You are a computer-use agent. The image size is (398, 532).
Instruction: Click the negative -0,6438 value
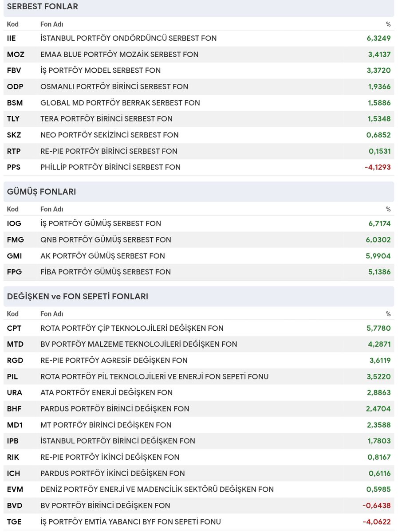pyautogui.click(x=377, y=505)
